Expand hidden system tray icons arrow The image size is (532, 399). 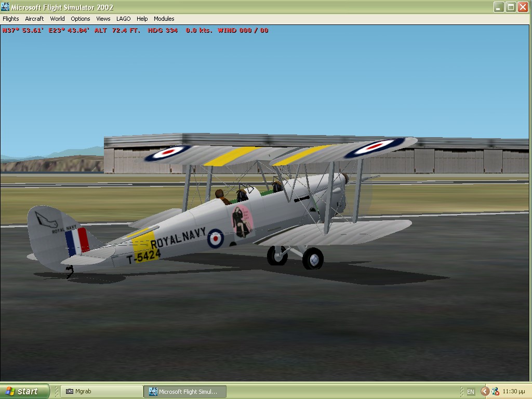point(485,392)
